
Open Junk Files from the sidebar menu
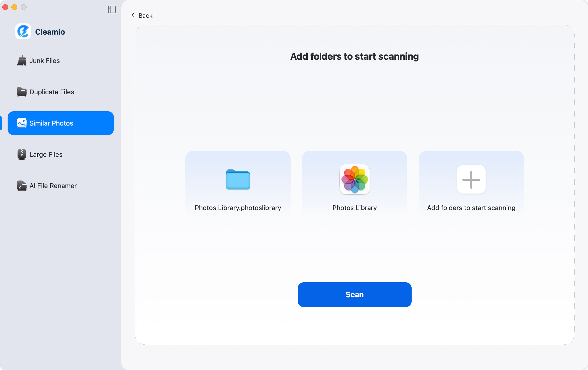click(x=44, y=61)
